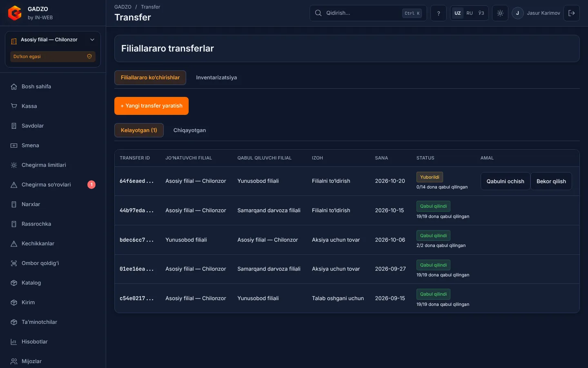Open Chegirma so'rovlari warning icon

coord(14,185)
